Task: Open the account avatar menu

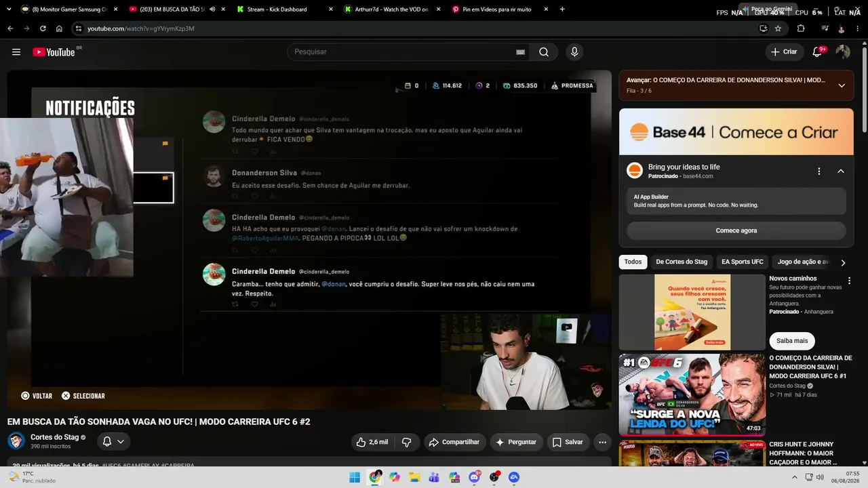Action: coord(843,52)
